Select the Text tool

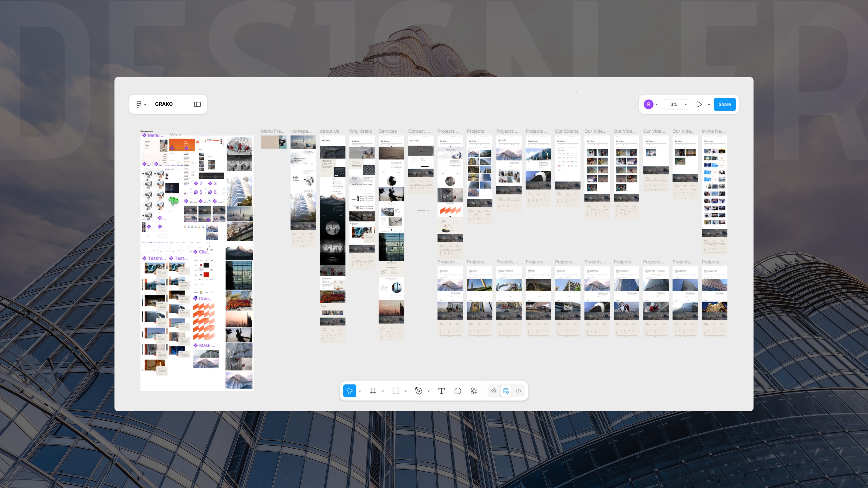[441, 391]
